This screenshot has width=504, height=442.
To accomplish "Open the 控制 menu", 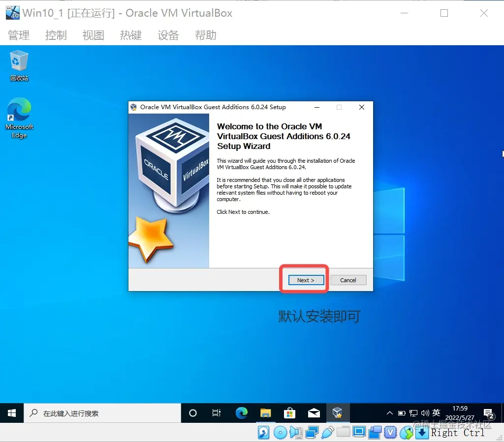I will point(56,35).
